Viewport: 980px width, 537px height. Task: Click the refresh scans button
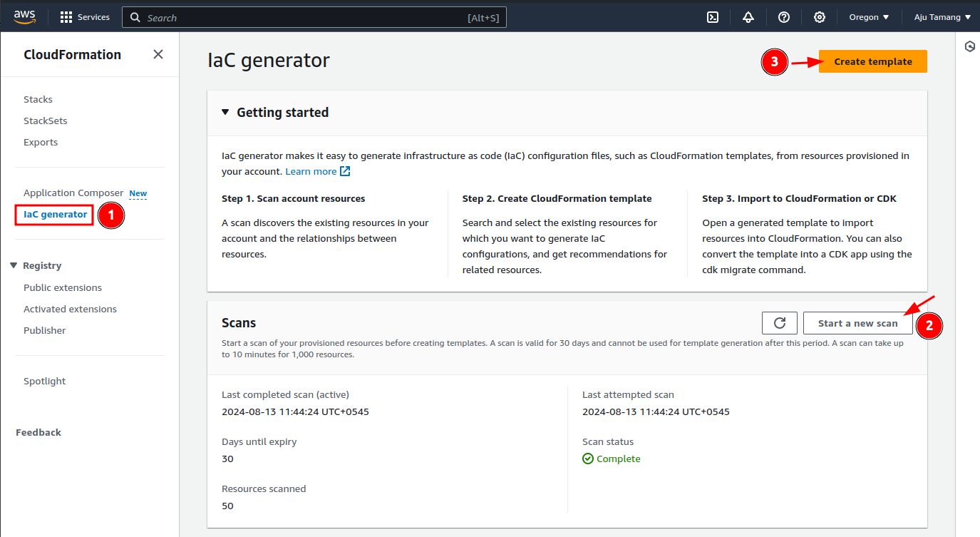pos(779,323)
